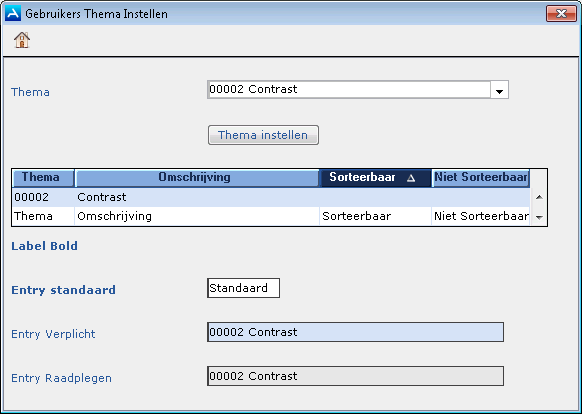
Task: Open the Thema dropdown arrow
Action: (499, 90)
